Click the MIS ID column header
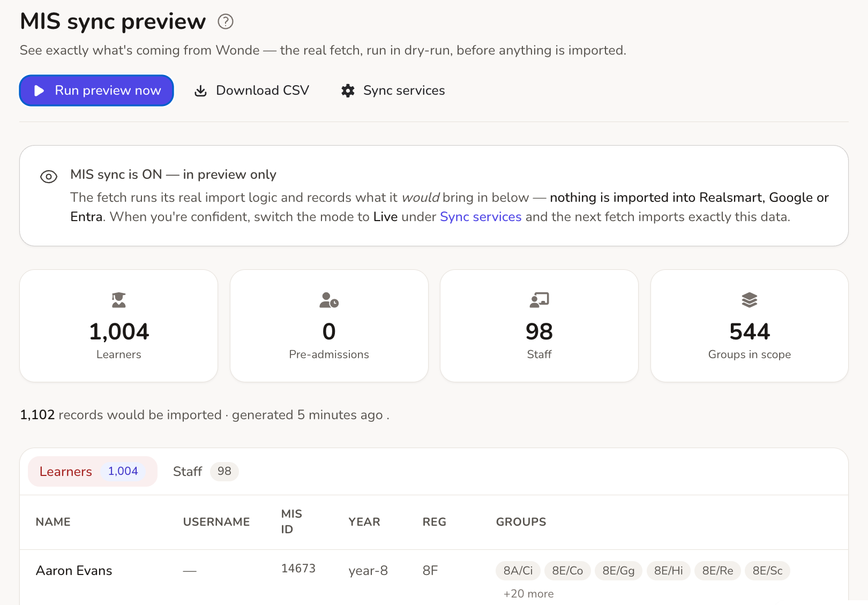This screenshot has width=868, height=605. point(292,521)
